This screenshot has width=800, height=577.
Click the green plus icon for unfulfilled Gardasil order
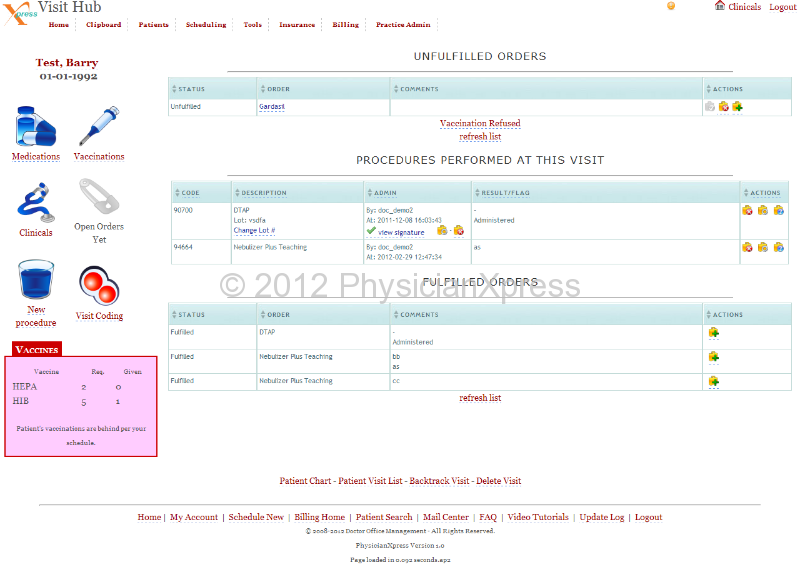click(x=738, y=107)
